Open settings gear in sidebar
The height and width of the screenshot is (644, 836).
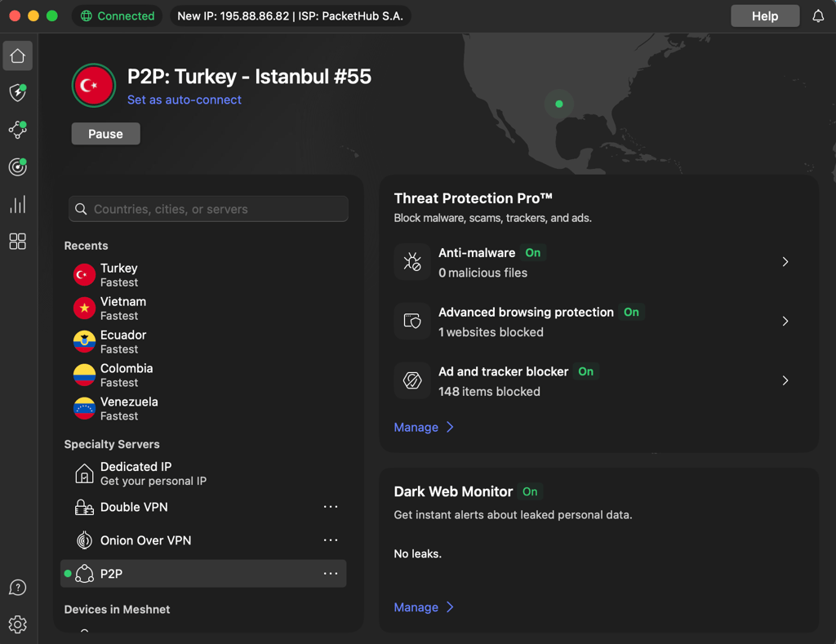[x=18, y=624]
